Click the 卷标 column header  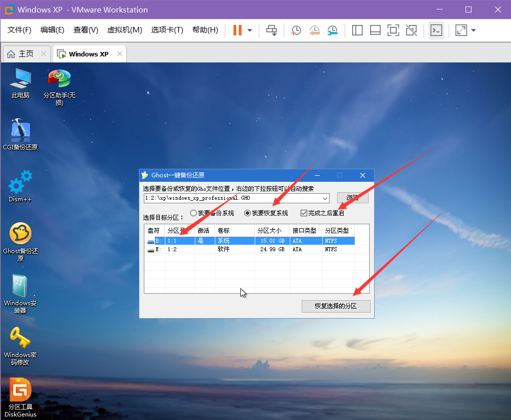235,231
